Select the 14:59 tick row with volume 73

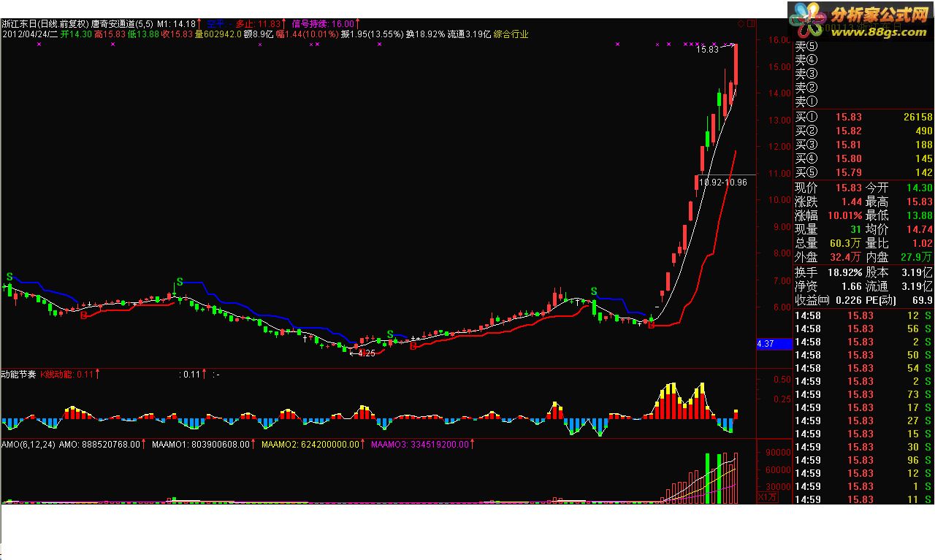864,394
